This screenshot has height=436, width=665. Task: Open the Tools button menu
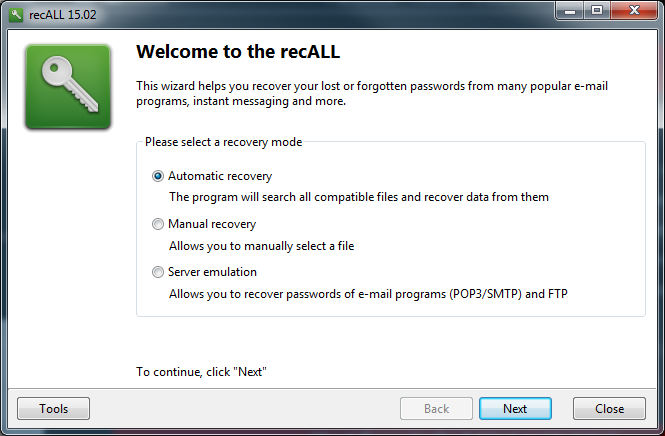point(53,408)
